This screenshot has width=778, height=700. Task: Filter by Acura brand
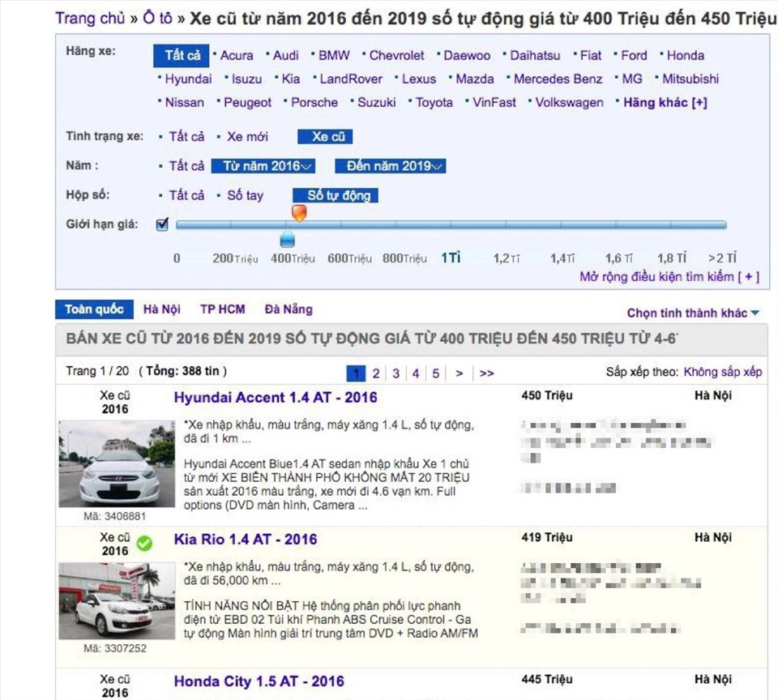[237, 56]
